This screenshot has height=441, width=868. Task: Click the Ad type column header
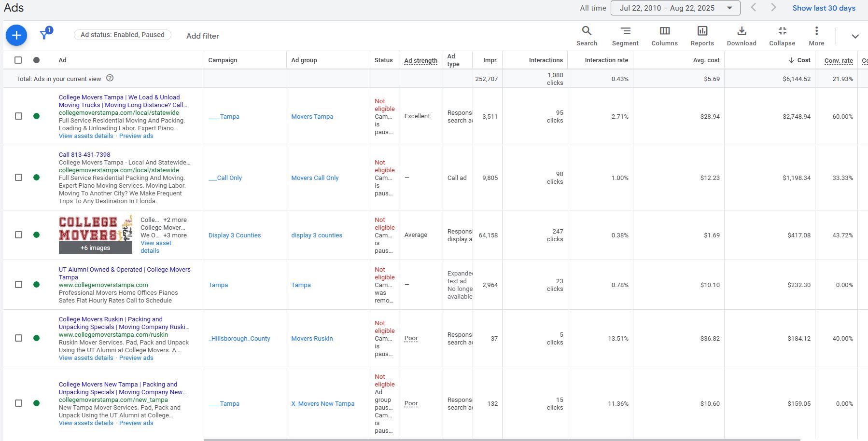click(x=453, y=60)
